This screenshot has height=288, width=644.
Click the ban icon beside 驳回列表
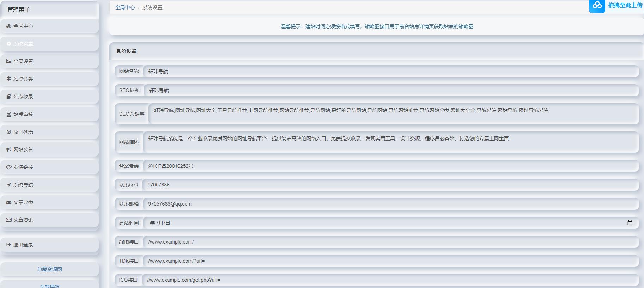tap(9, 132)
